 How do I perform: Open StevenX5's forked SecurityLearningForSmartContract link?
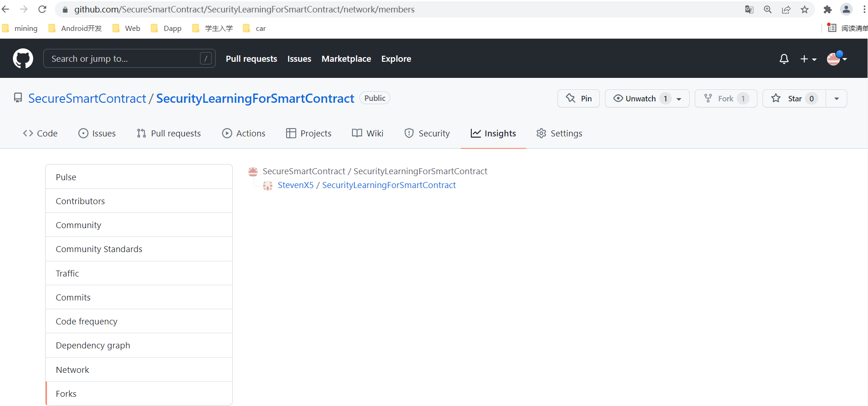389,185
